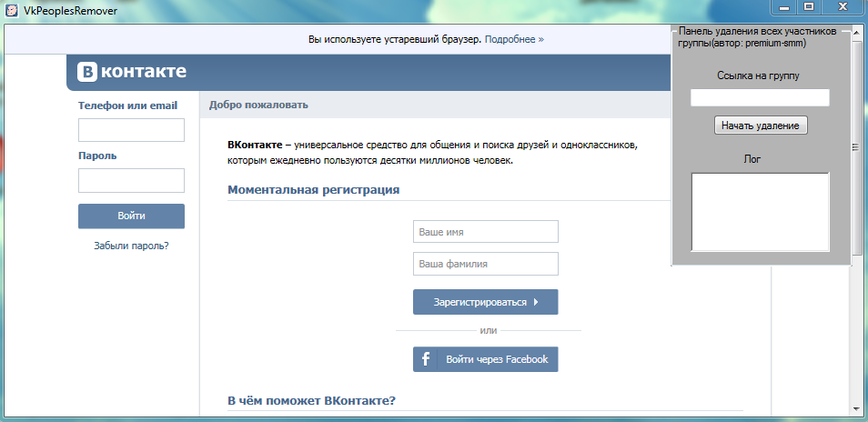868x422 pixels.
Task: Maximize the VkPeoplesRemover window
Action: click(808, 7)
